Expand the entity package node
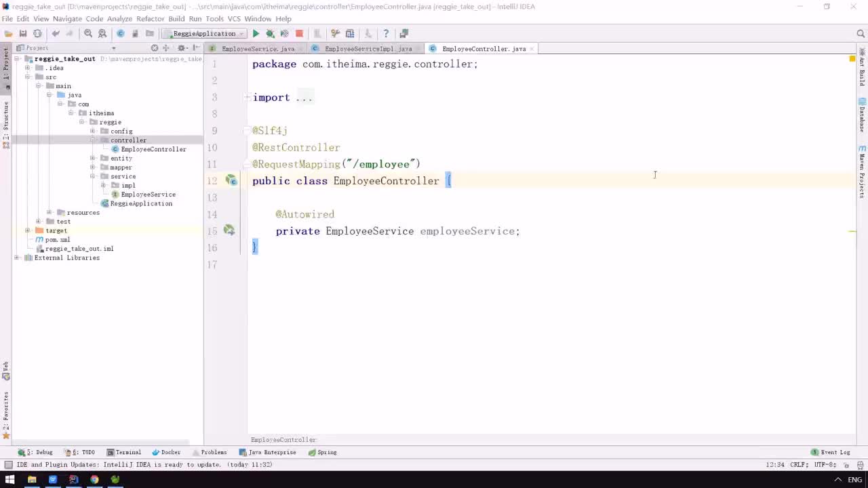Viewport: 868px width, 488px height. tap(93, 158)
